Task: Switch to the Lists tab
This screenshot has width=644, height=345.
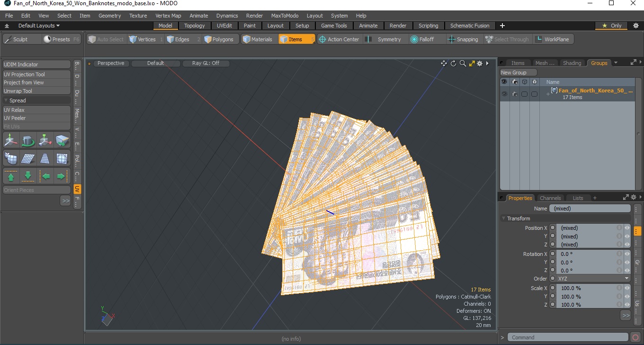Action: point(578,198)
